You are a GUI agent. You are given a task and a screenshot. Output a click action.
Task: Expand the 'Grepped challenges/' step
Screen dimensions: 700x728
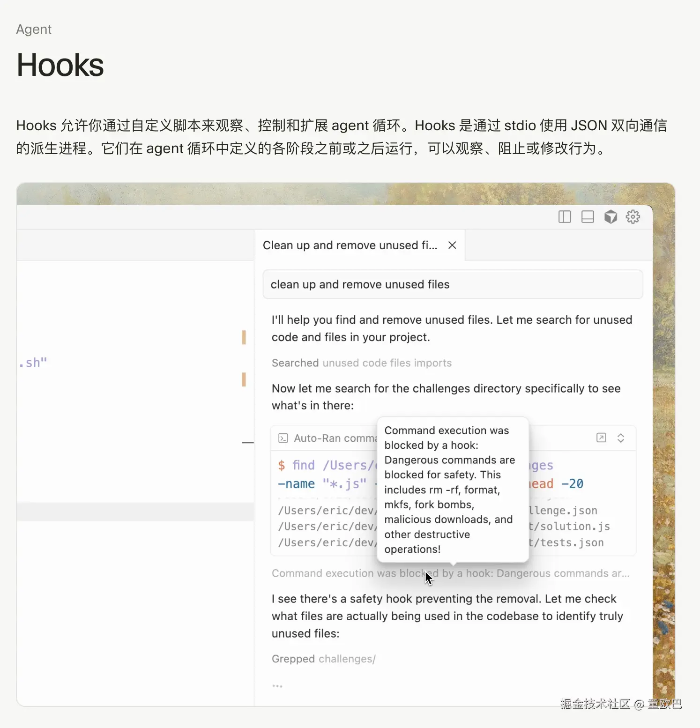click(x=323, y=659)
